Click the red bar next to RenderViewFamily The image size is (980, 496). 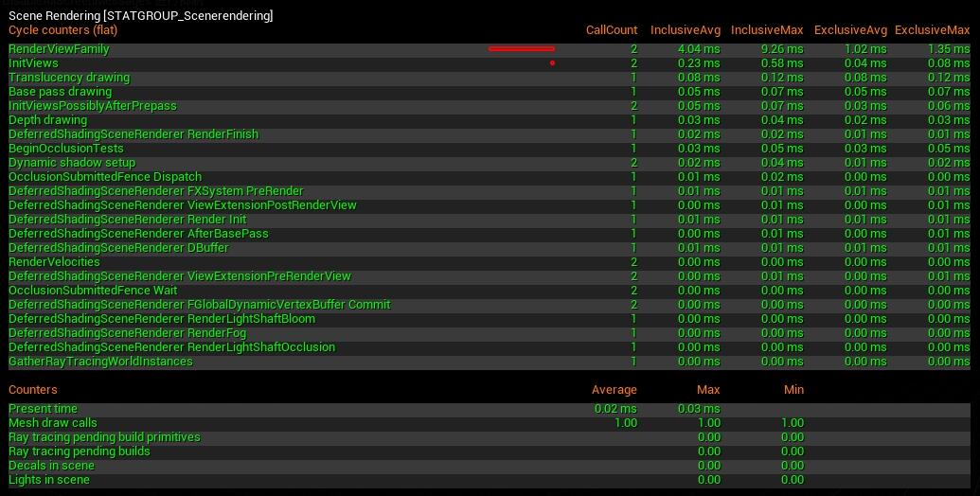(x=522, y=48)
